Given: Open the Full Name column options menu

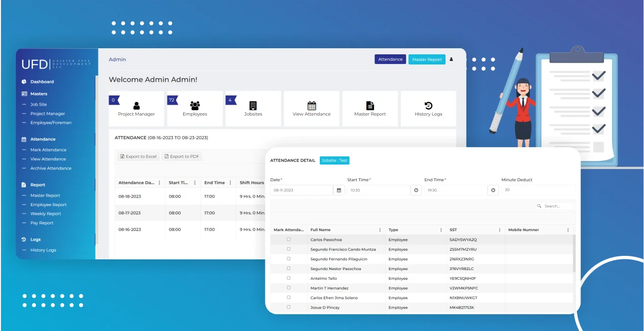Looking at the screenshot, I should [x=380, y=230].
